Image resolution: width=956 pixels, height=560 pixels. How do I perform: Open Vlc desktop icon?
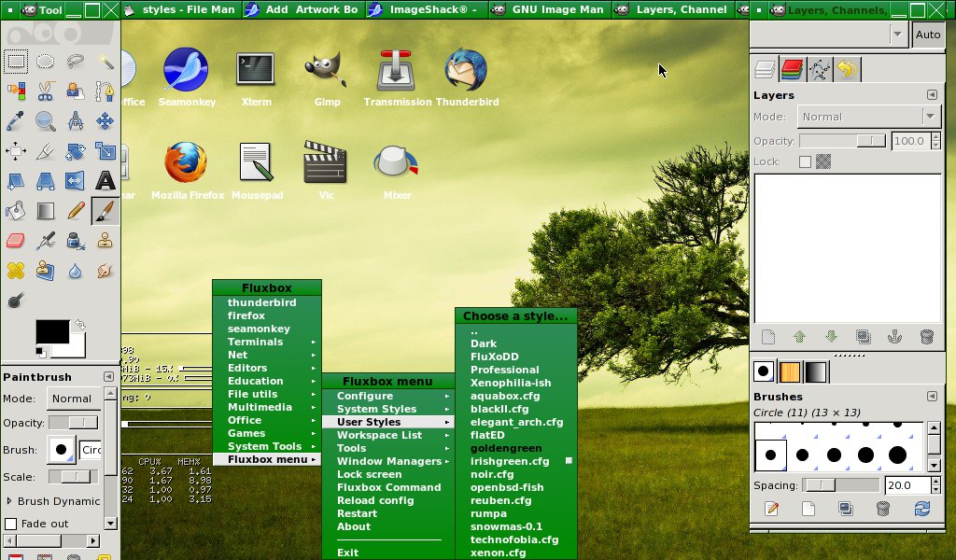click(x=326, y=171)
